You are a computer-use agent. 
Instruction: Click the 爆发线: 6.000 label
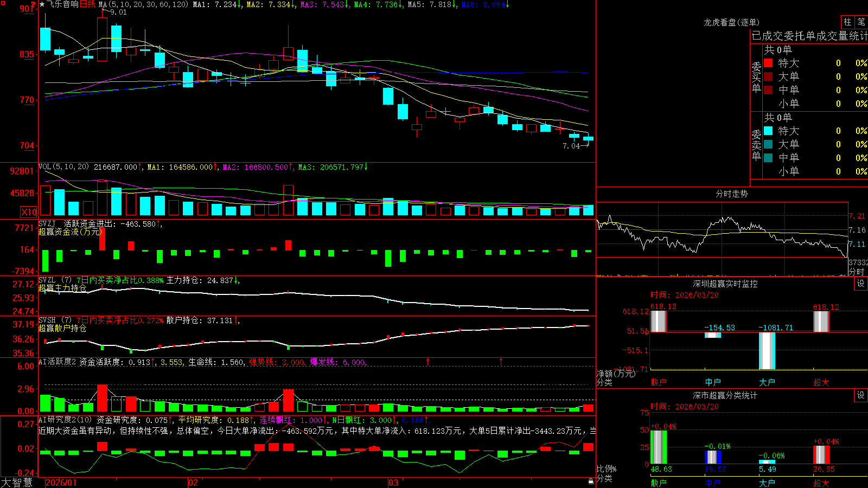(337, 362)
